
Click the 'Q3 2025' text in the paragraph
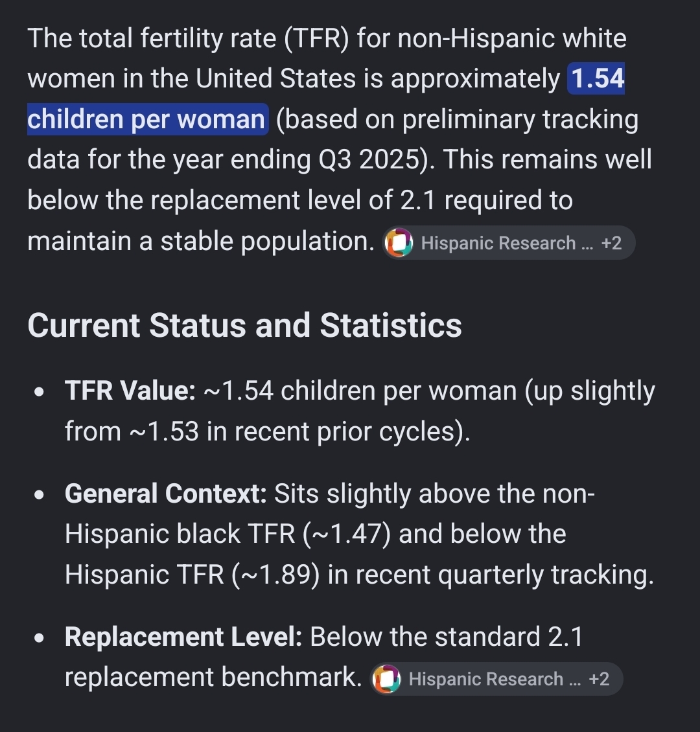(x=369, y=159)
